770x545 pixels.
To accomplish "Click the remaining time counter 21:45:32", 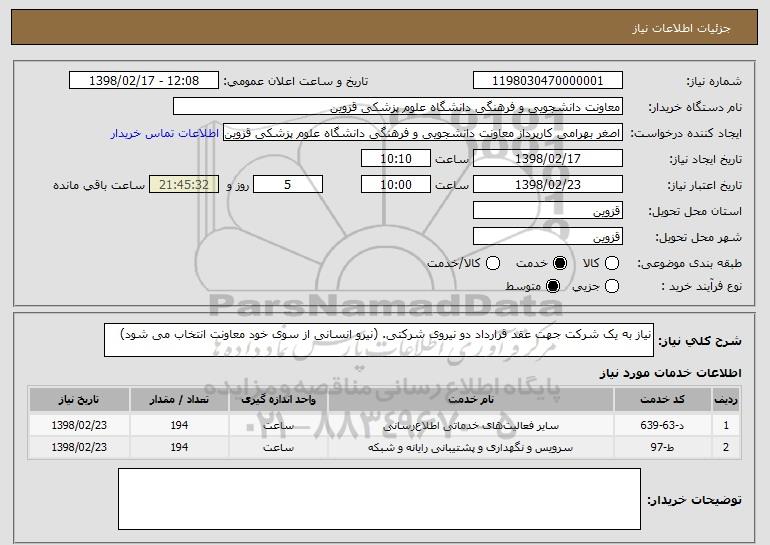I will 184,185.
